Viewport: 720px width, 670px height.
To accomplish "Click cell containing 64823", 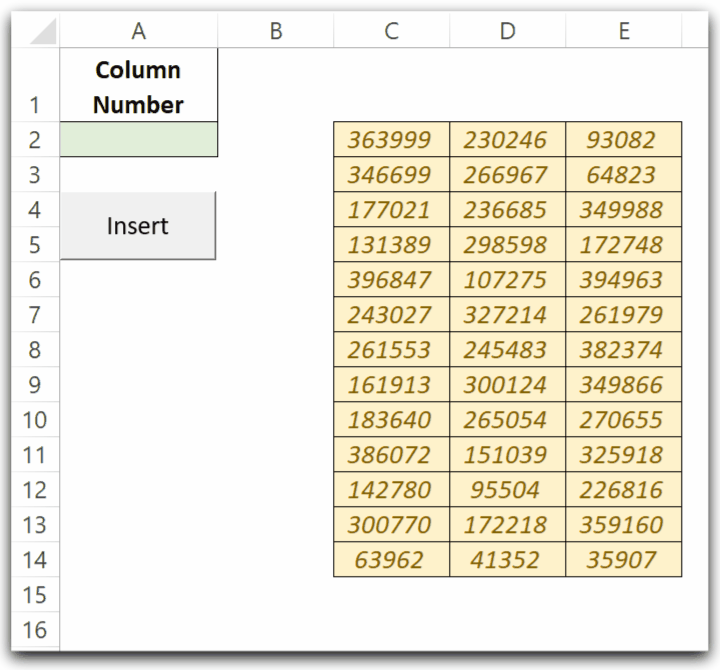I will coord(624,175).
